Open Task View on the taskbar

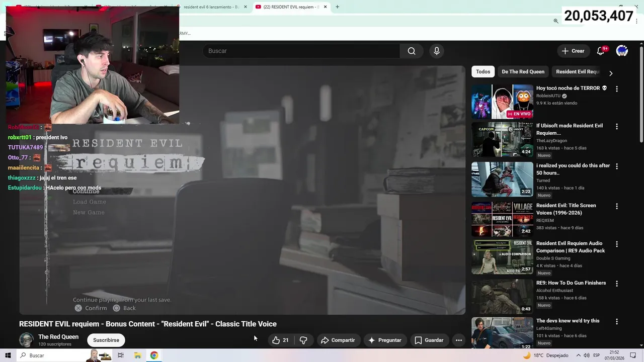(121, 355)
